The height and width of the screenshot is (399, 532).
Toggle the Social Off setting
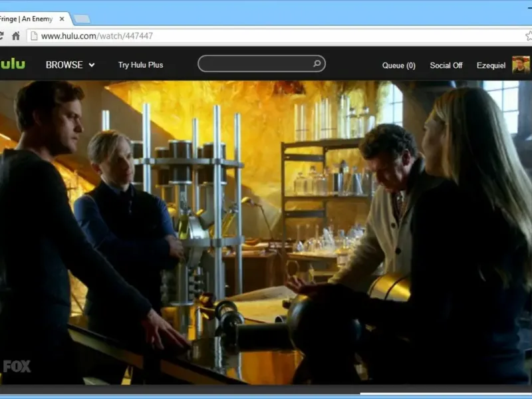pos(446,65)
